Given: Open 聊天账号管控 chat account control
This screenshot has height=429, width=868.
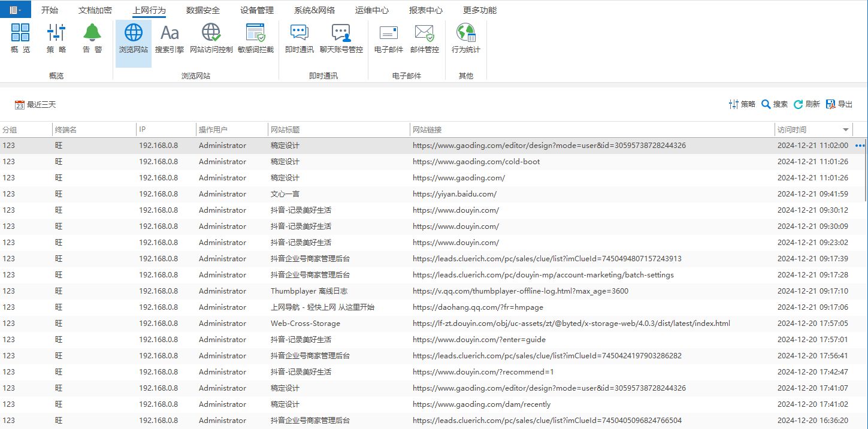Looking at the screenshot, I should [341, 38].
